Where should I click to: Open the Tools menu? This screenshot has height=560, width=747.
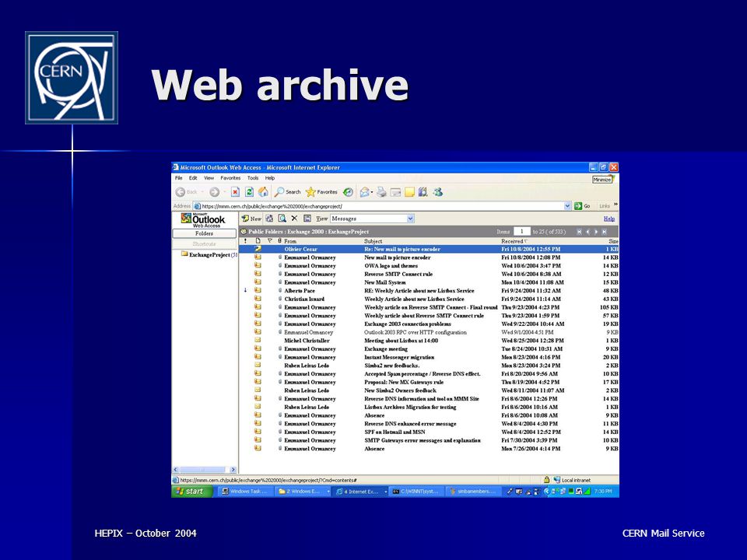coord(253,178)
